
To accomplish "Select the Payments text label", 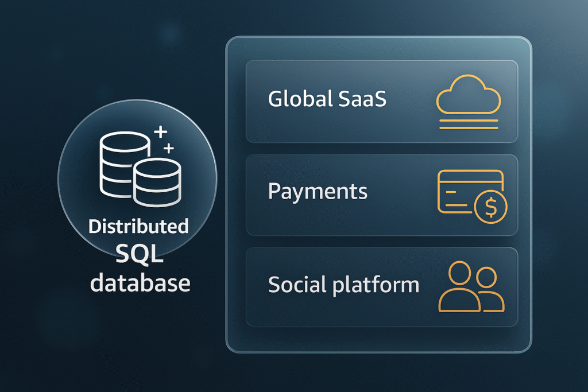I will tap(318, 191).
